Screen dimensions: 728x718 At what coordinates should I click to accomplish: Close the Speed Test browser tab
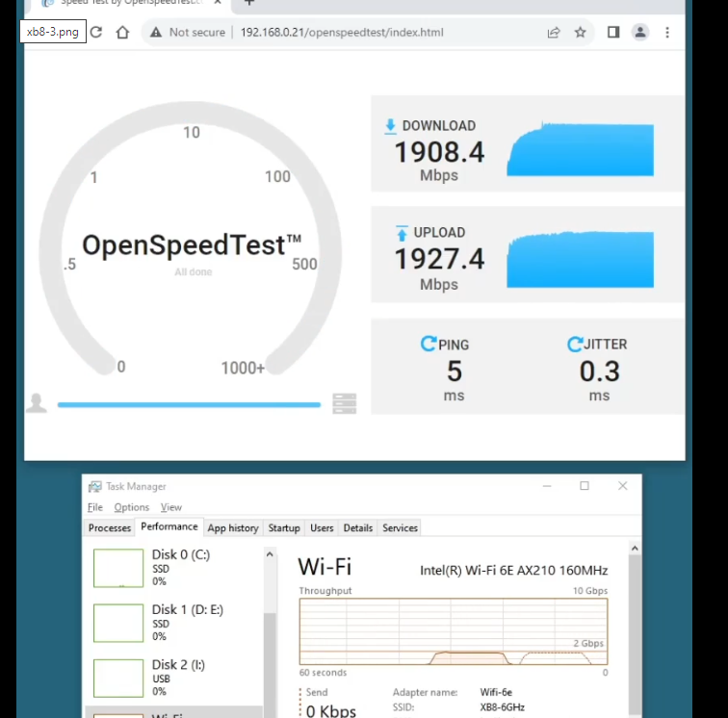tap(218, 2)
